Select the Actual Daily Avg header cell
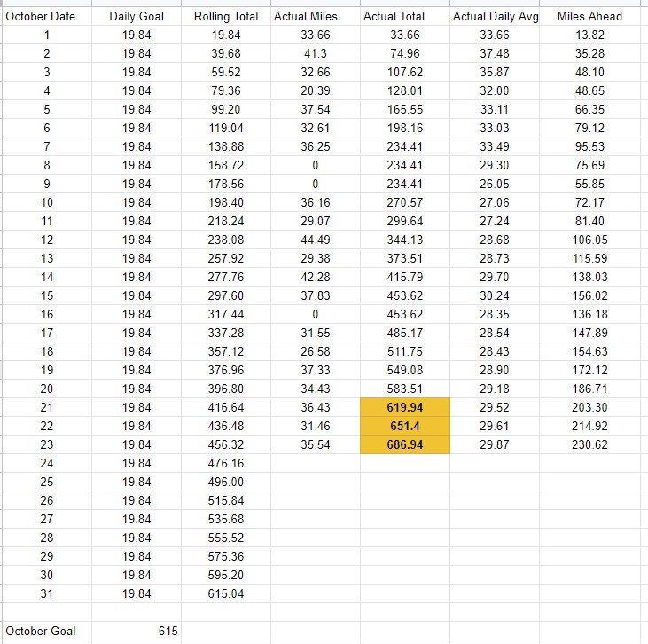Viewport: 648px width, 644px height. click(x=495, y=16)
